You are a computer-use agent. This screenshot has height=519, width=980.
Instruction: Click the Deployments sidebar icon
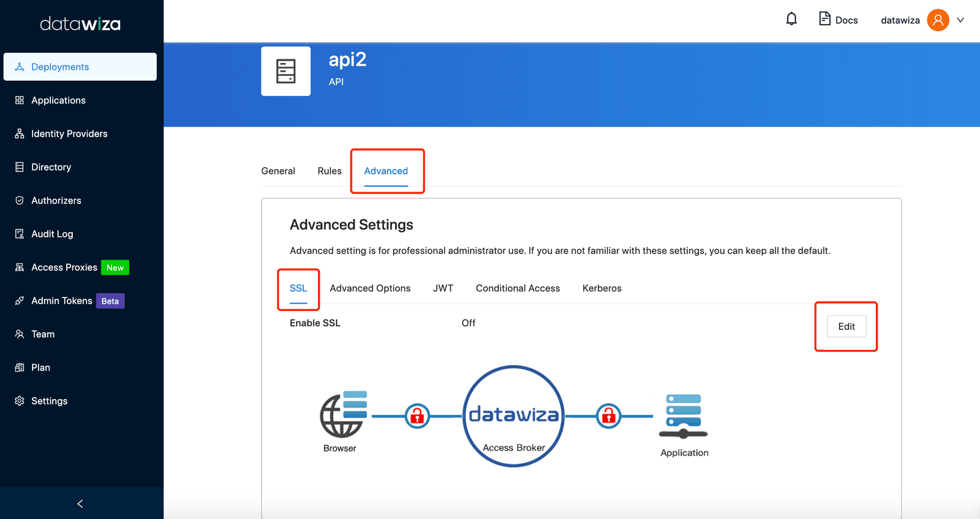coord(20,67)
